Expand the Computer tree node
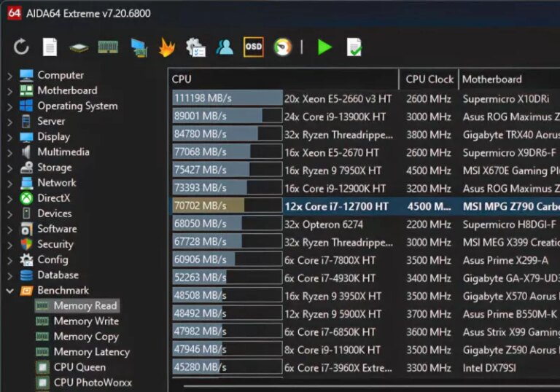Viewport: 560px width, 392px height. 10,76
